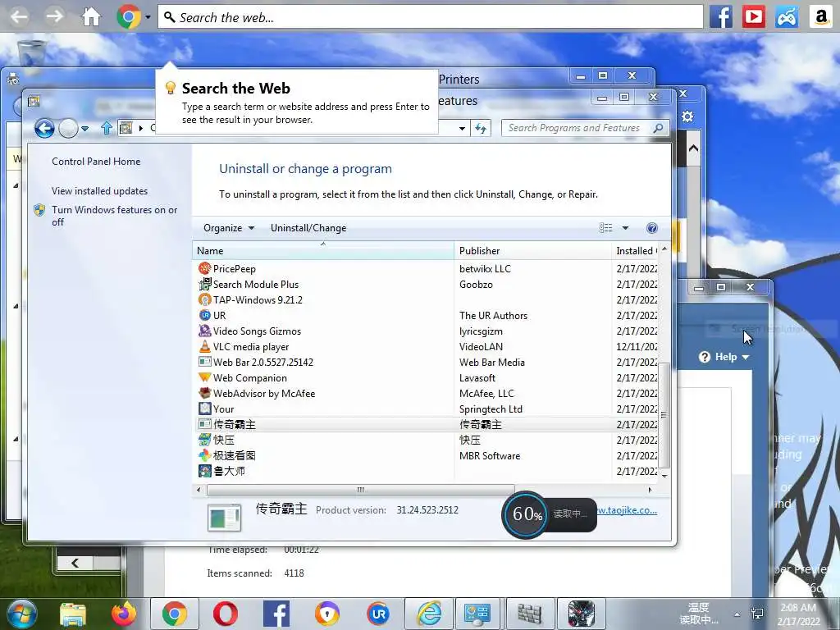
Task: Launch Opera from the taskbar
Action: [226, 614]
